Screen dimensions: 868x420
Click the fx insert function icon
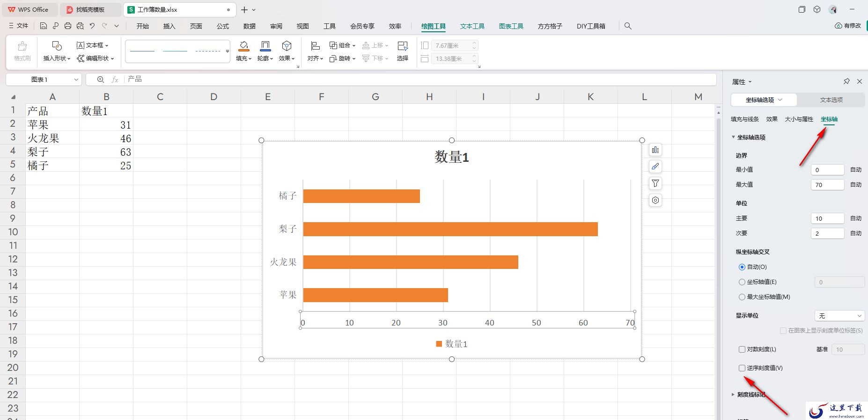pyautogui.click(x=115, y=80)
